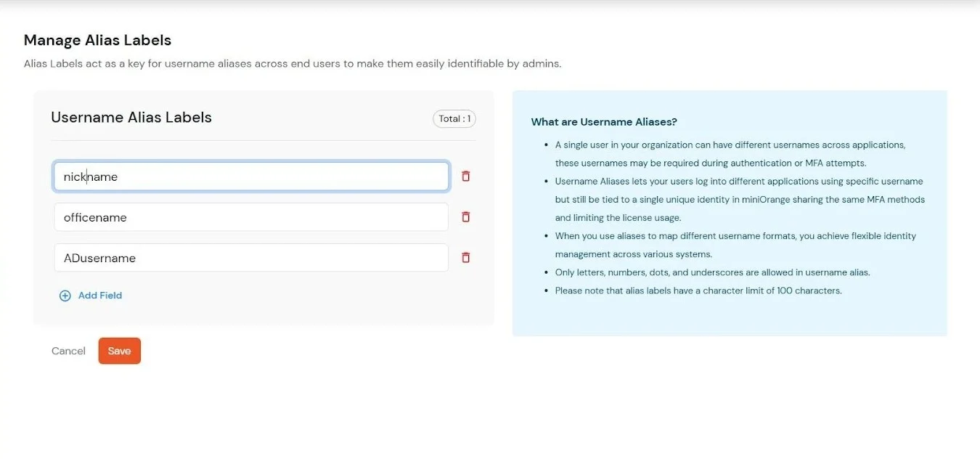The height and width of the screenshot is (459, 980).
Task: Remove the officename alias using its trash icon
Action: [465, 216]
